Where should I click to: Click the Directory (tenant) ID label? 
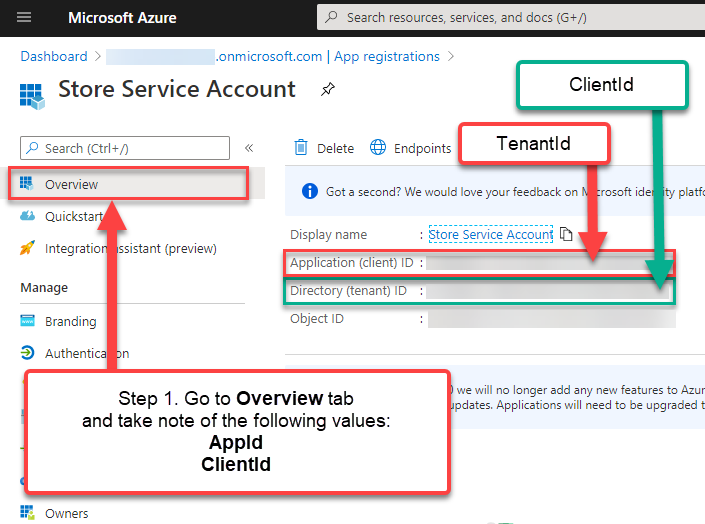coord(348,291)
